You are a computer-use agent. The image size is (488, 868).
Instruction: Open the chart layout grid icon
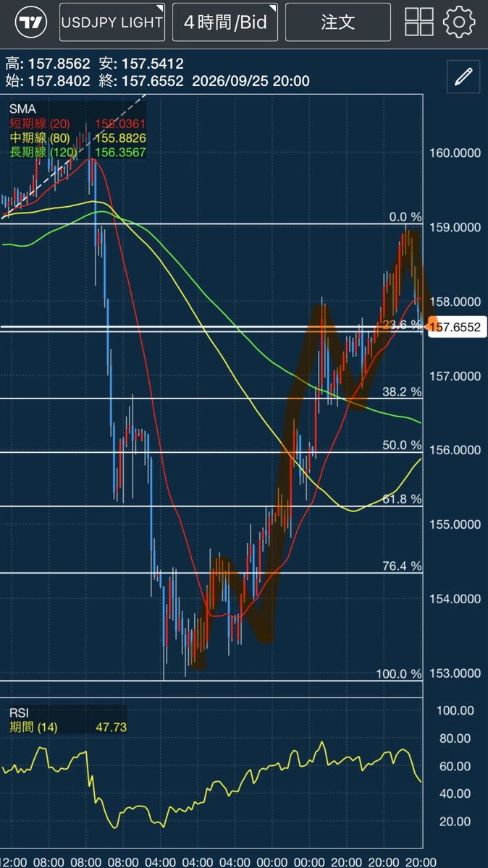coord(418,22)
